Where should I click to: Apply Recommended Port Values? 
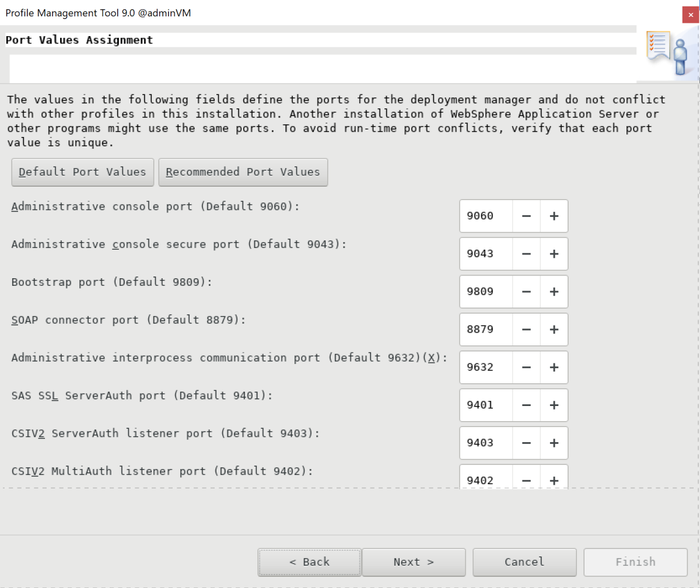point(243,172)
